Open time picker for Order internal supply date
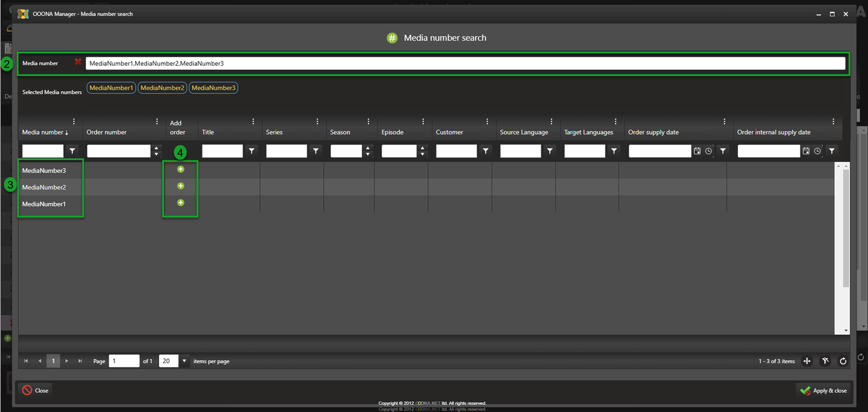 pyautogui.click(x=817, y=151)
